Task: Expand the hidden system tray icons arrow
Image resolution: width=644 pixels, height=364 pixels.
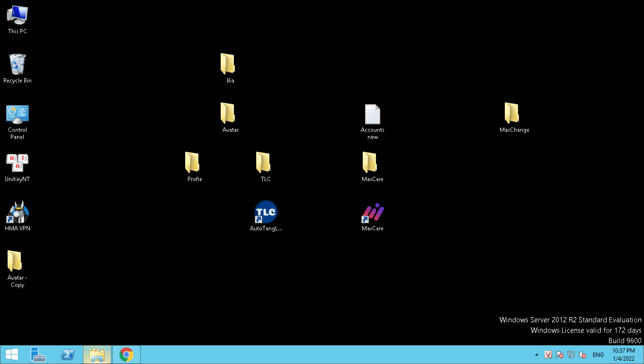Action: [537, 355]
